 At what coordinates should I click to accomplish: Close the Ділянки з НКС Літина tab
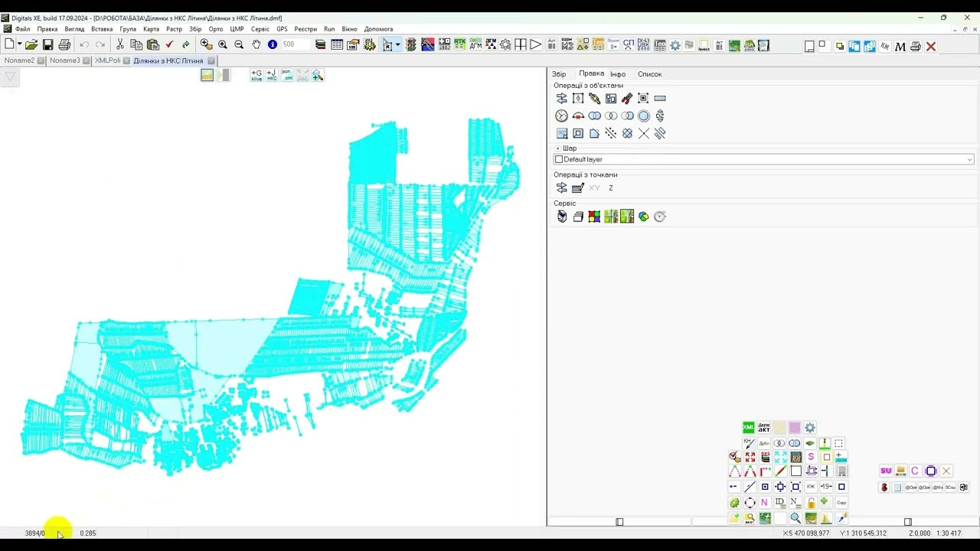pos(211,60)
